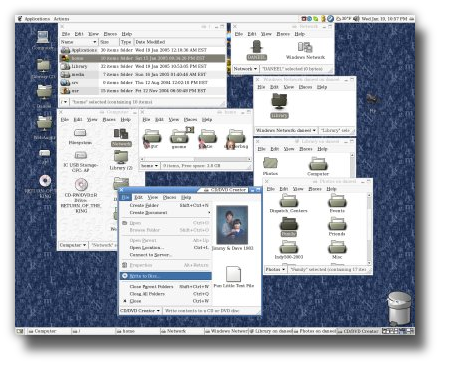Open the Friends folder in Photos window
The image size is (450, 365).
337,227
